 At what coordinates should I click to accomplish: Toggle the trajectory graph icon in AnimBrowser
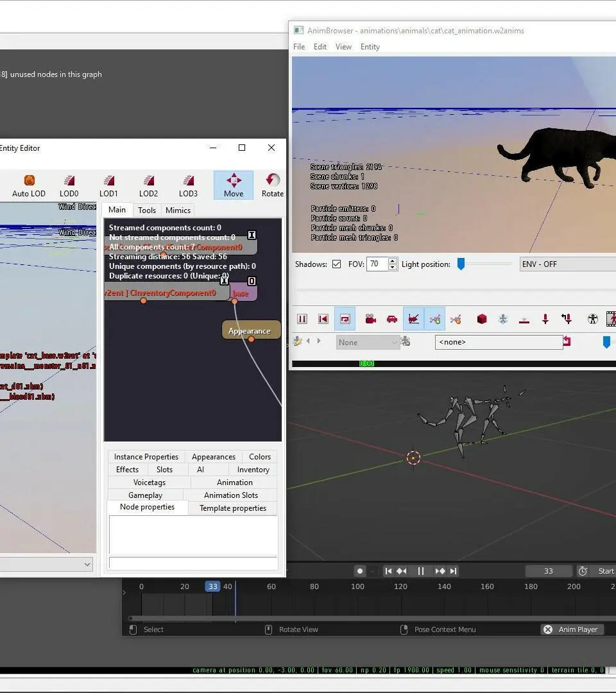point(414,319)
